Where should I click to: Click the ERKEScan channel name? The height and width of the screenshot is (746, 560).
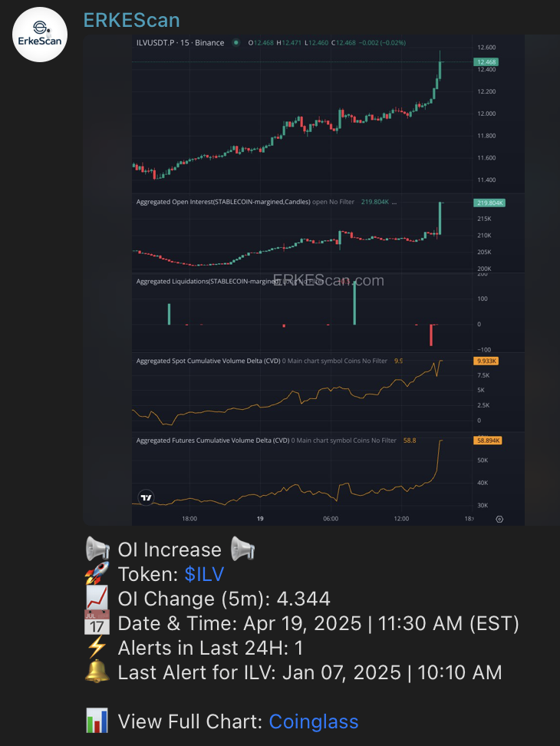pos(131,19)
